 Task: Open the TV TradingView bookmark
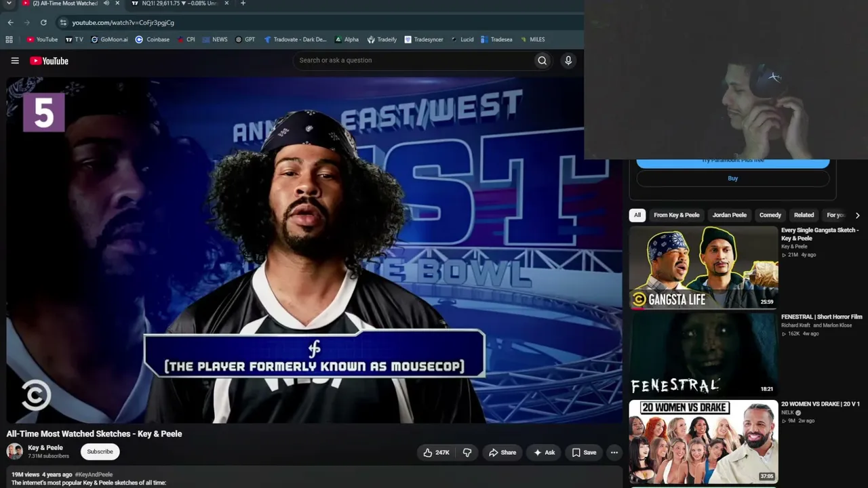tap(74, 39)
